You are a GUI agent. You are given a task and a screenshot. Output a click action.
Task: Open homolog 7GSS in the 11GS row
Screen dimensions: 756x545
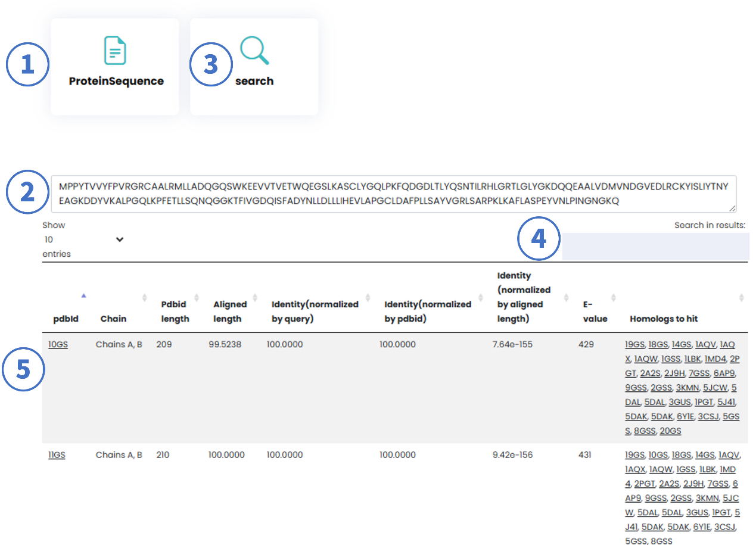click(x=718, y=484)
